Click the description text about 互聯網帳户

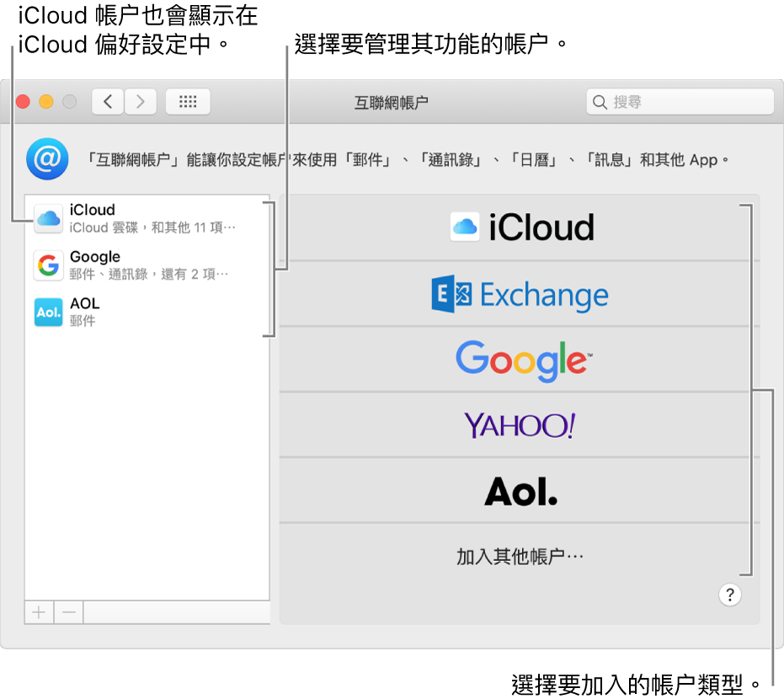click(407, 160)
